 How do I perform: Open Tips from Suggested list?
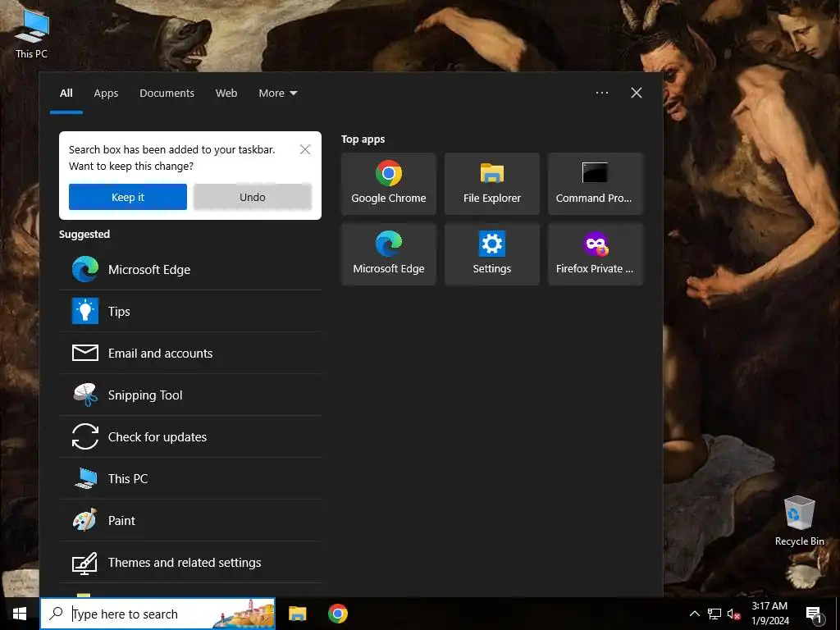pyautogui.click(x=190, y=311)
